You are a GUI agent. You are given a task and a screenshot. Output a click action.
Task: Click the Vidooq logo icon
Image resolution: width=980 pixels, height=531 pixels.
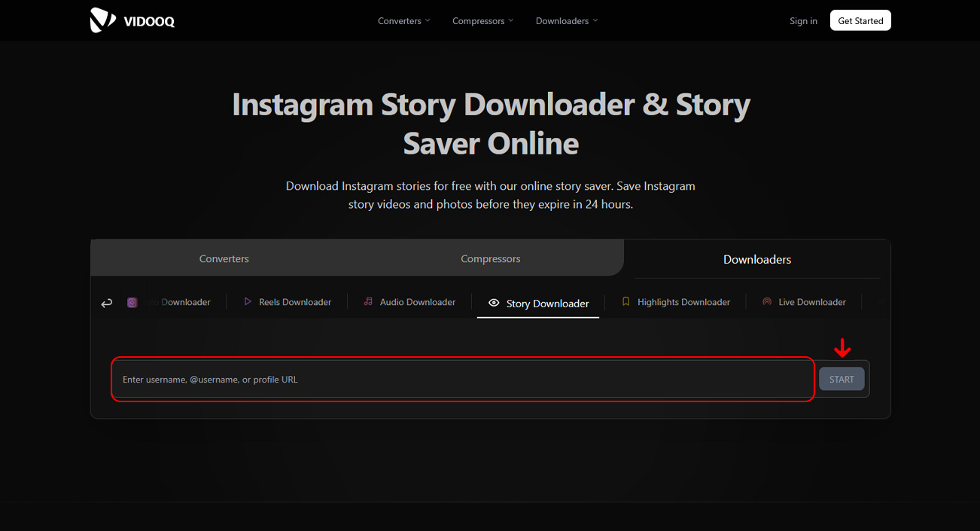tap(102, 20)
